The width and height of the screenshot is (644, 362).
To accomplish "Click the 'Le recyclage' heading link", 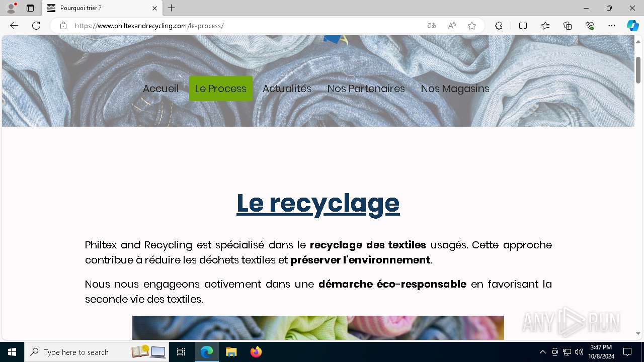I will pyautogui.click(x=318, y=203).
